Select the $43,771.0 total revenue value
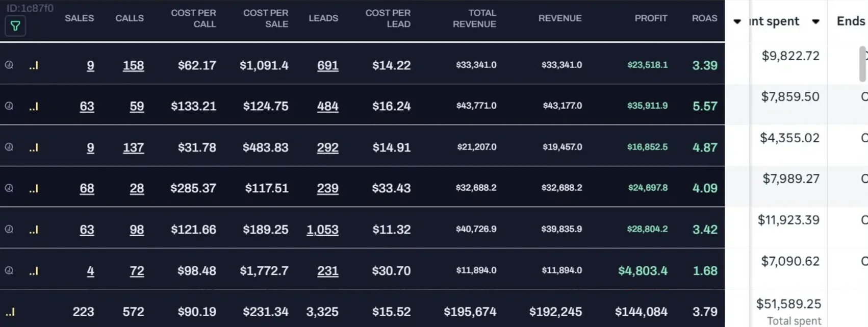The height and width of the screenshot is (327, 868). pyautogui.click(x=476, y=106)
